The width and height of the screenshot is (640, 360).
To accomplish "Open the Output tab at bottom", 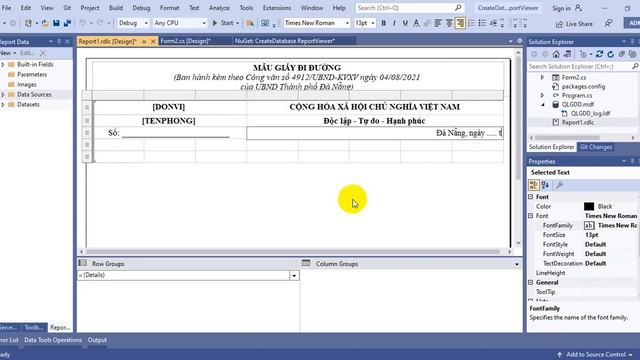I will point(97,340).
